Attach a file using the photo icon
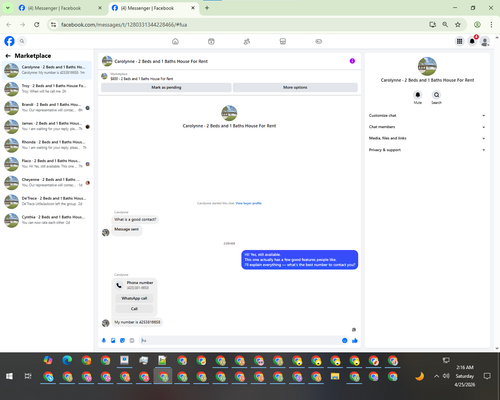Image resolution: width=500 pixels, height=400 pixels. coord(113,340)
